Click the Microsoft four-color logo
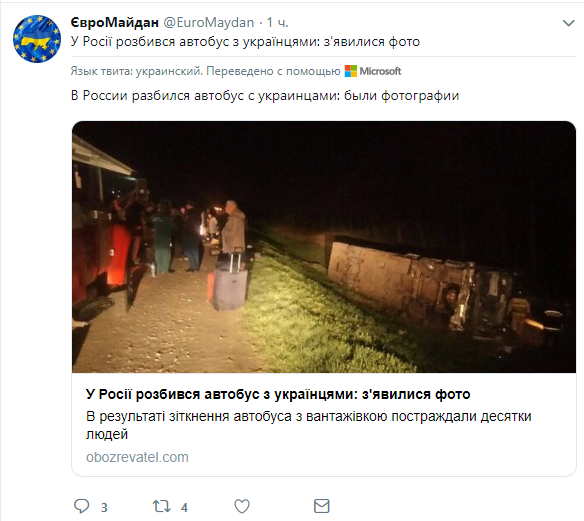The height and width of the screenshot is (521, 584). coord(350,71)
